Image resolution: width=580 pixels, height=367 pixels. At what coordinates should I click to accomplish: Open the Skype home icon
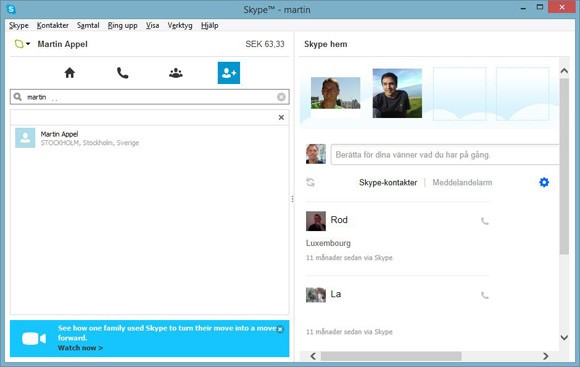tap(70, 73)
